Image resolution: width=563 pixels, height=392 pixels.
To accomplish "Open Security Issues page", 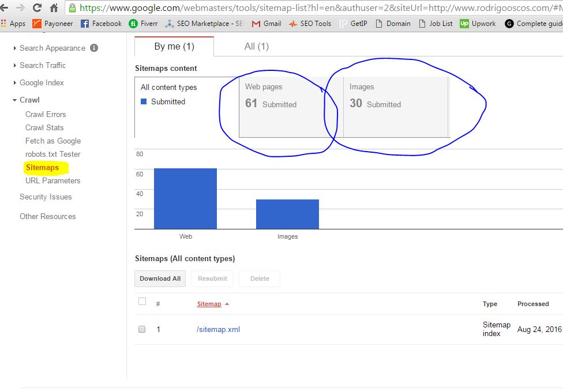I will pos(46,197).
